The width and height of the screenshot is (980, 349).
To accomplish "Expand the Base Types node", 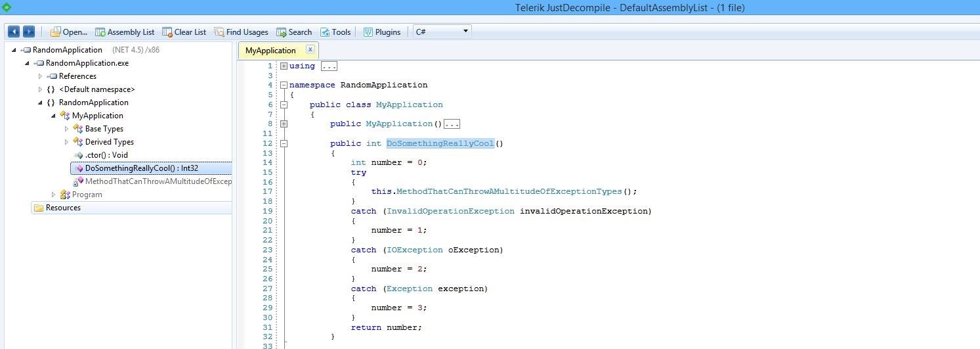I will point(66,129).
